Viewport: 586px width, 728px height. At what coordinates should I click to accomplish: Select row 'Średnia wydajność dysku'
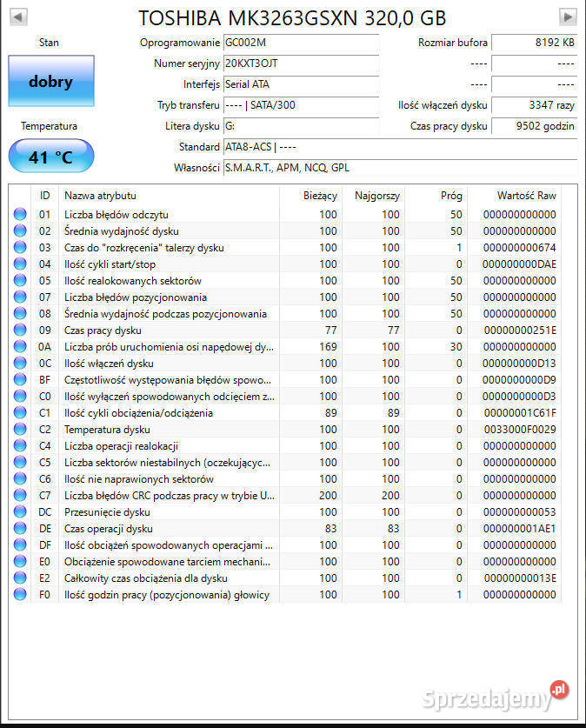pos(285,230)
